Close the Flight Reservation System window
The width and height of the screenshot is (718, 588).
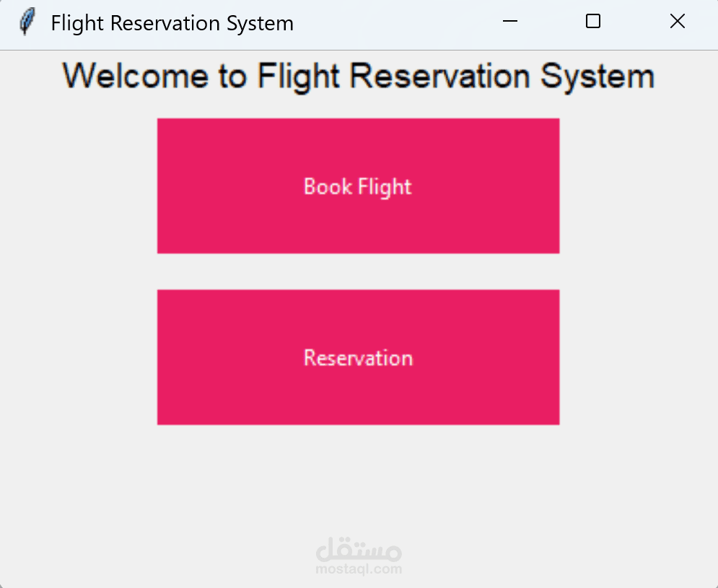677,22
